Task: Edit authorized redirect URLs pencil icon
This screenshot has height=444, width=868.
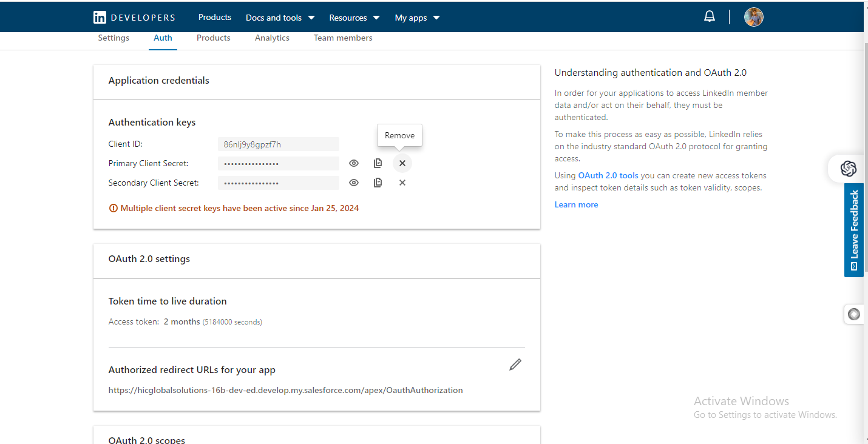Action: [515, 365]
